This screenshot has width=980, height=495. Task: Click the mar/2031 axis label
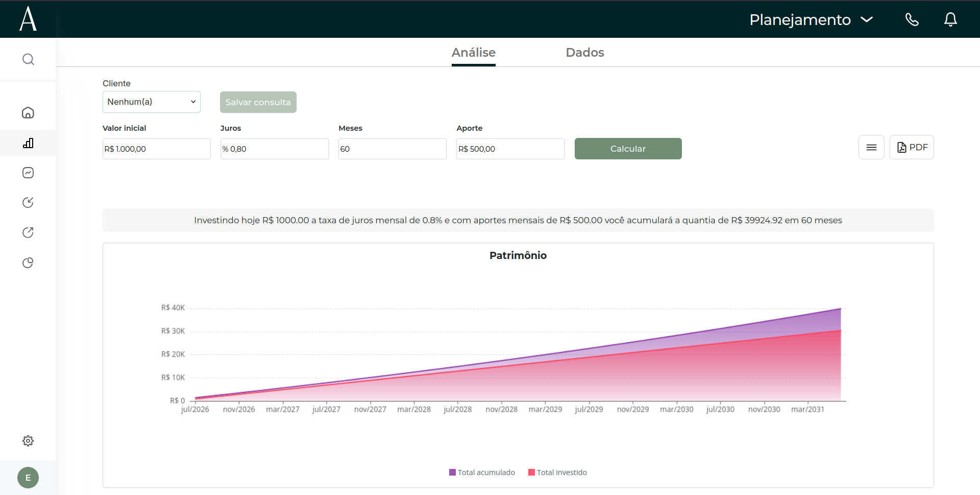tap(807, 409)
